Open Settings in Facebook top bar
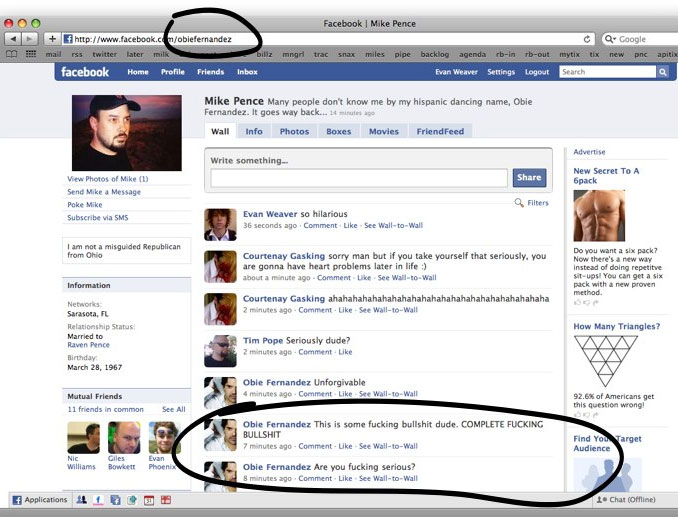 tap(501, 72)
